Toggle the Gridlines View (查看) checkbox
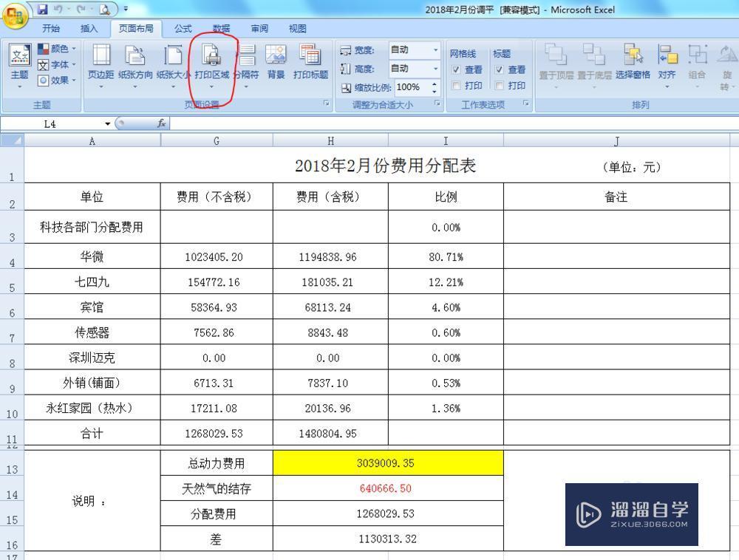This screenshot has width=739, height=560. [456, 70]
